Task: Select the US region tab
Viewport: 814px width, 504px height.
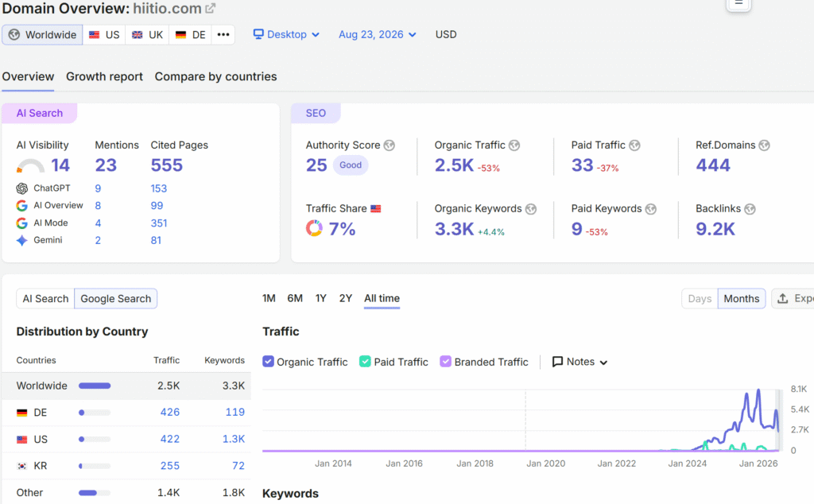Action: pos(104,35)
